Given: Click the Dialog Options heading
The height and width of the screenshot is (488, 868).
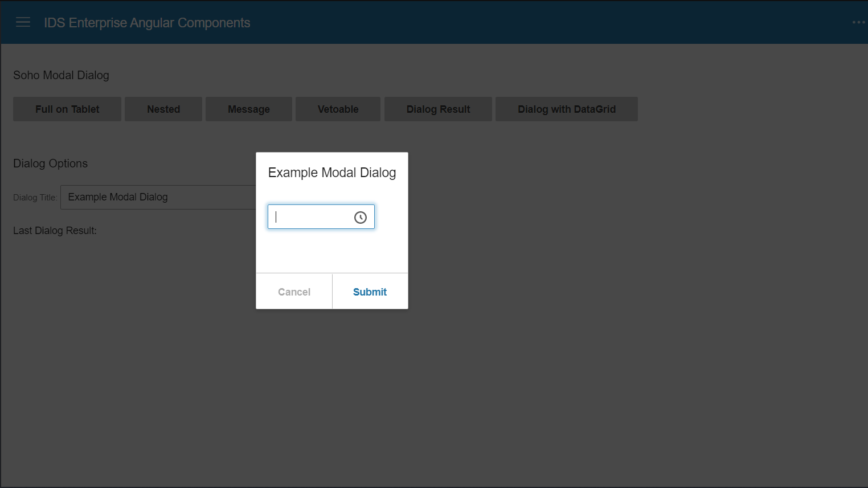Looking at the screenshot, I should click(x=50, y=163).
